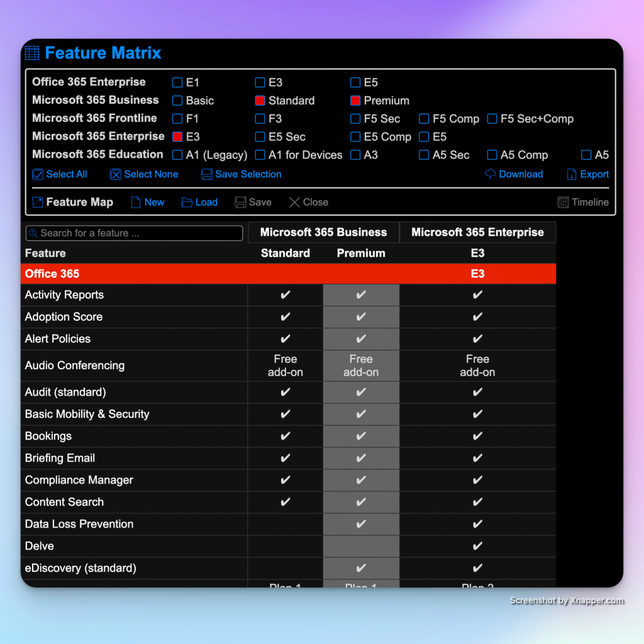Viewport: 644px width, 644px height.
Task: Check the Education A5 checkbox
Action: point(586,155)
